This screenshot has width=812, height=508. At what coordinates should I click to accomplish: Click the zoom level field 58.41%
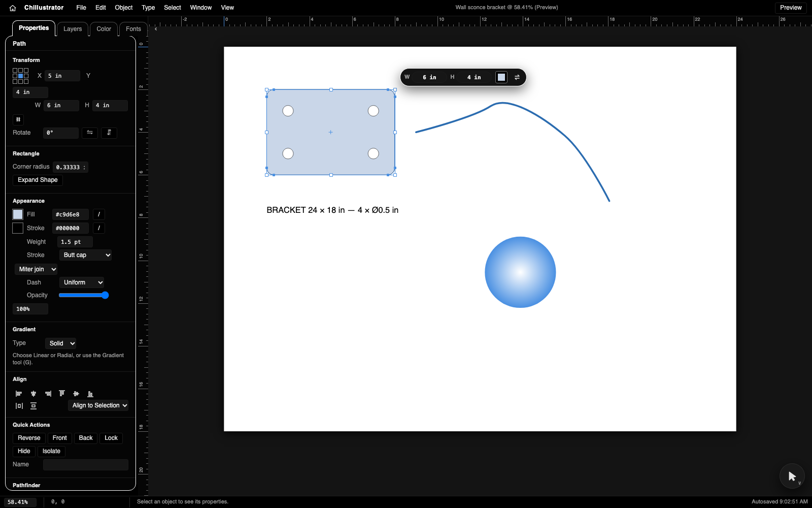click(21, 502)
